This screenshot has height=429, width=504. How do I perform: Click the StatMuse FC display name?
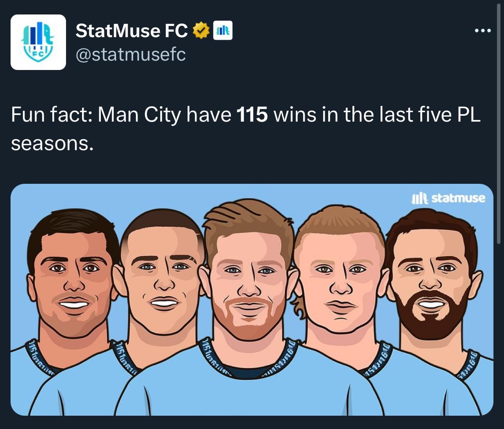[132, 31]
